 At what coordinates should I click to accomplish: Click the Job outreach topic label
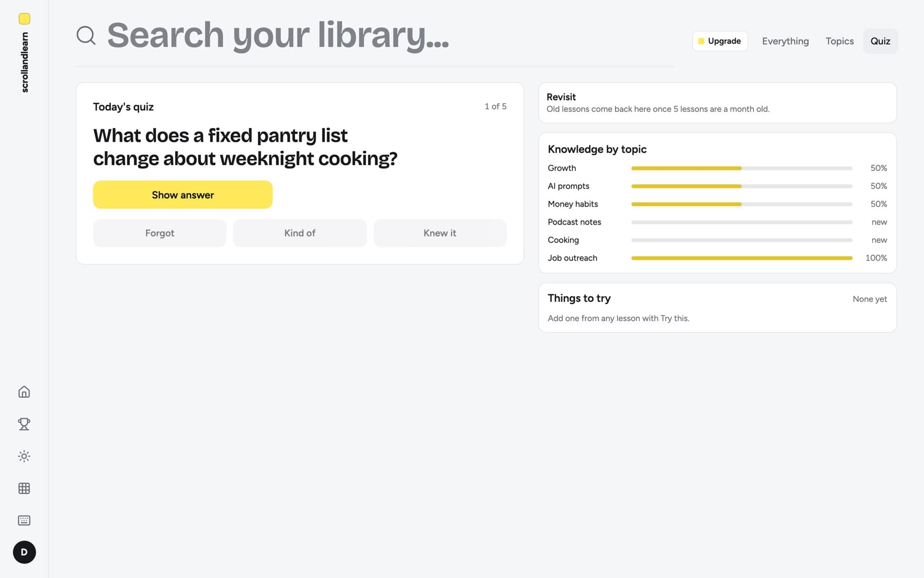coord(572,258)
